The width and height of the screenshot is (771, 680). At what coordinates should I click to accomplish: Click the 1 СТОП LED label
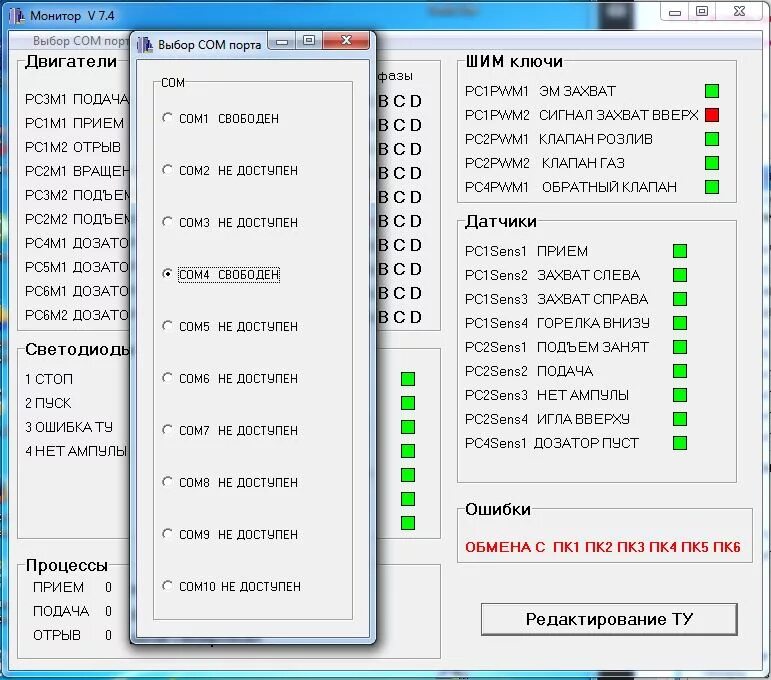[49, 379]
